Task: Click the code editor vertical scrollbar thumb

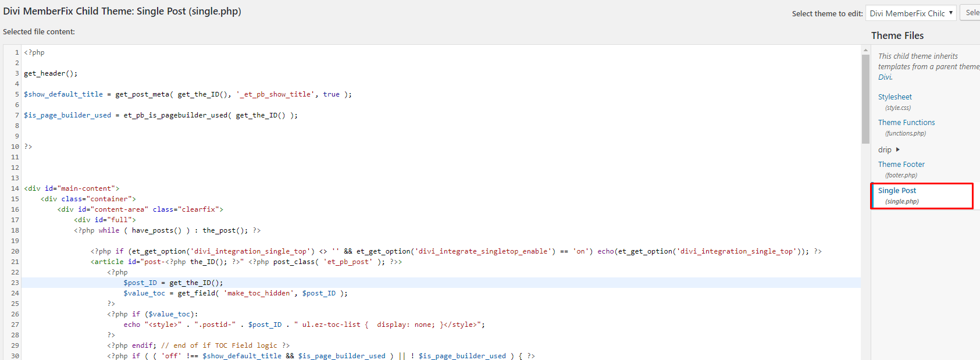Action: [x=865, y=99]
